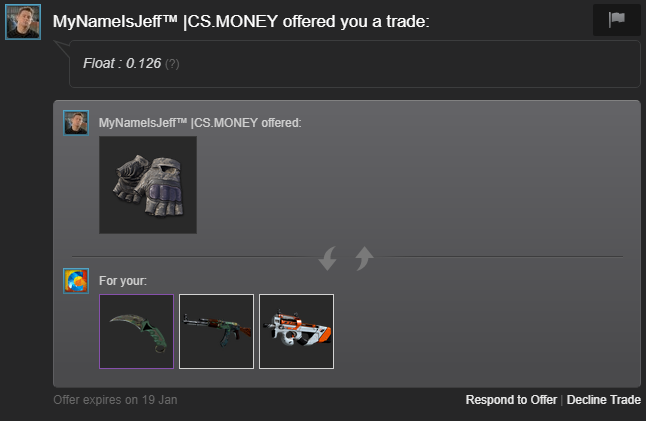Inspect the offered camo gloves item
Viewport: 646px width, 421px height.
coord(148,185)
